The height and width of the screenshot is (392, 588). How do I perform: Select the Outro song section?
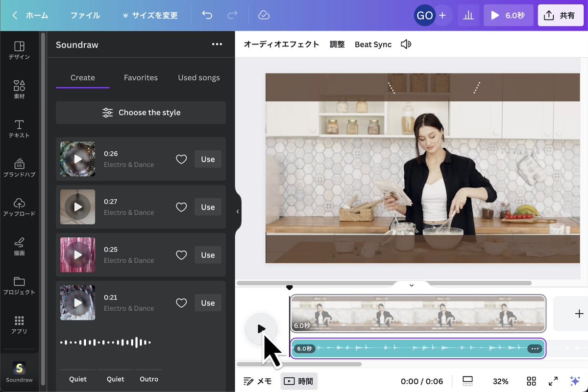(x=149, y=379)
